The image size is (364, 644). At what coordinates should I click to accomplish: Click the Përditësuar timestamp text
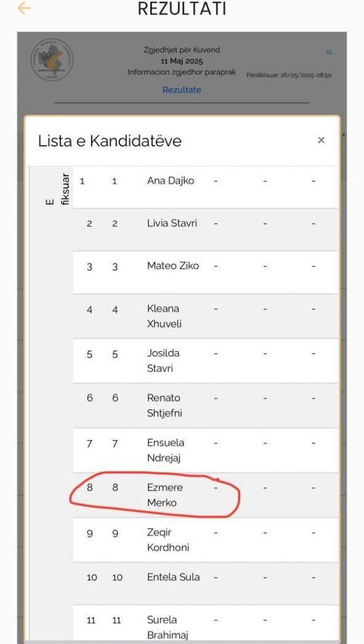[289, 75]
